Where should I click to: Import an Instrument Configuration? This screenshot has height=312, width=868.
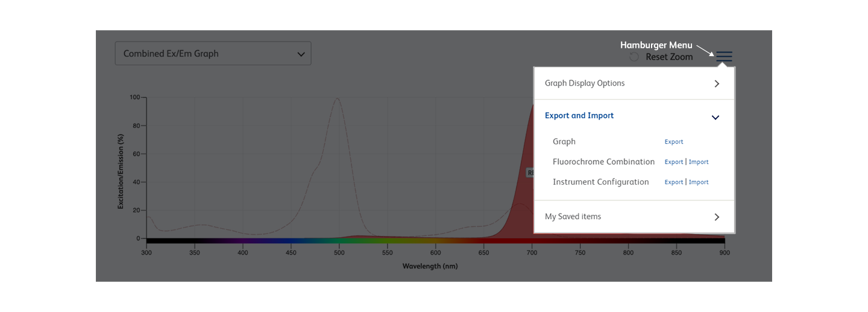[x=699, y=182]
